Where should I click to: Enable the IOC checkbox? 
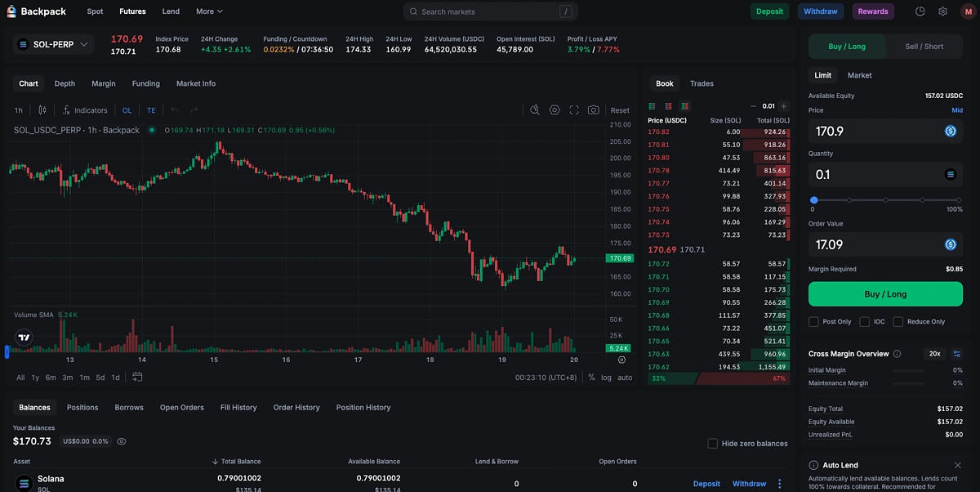click(865, 322)
